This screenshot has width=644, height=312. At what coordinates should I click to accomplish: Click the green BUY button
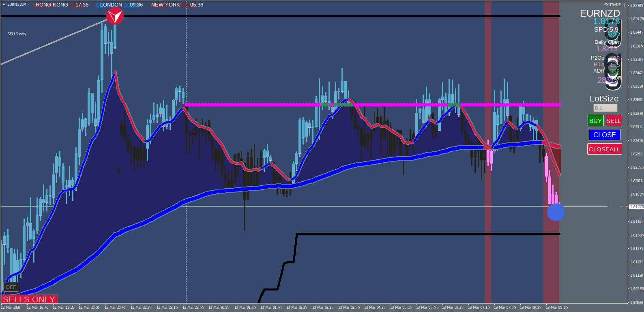pyautogui.click(x=595, y=121)
